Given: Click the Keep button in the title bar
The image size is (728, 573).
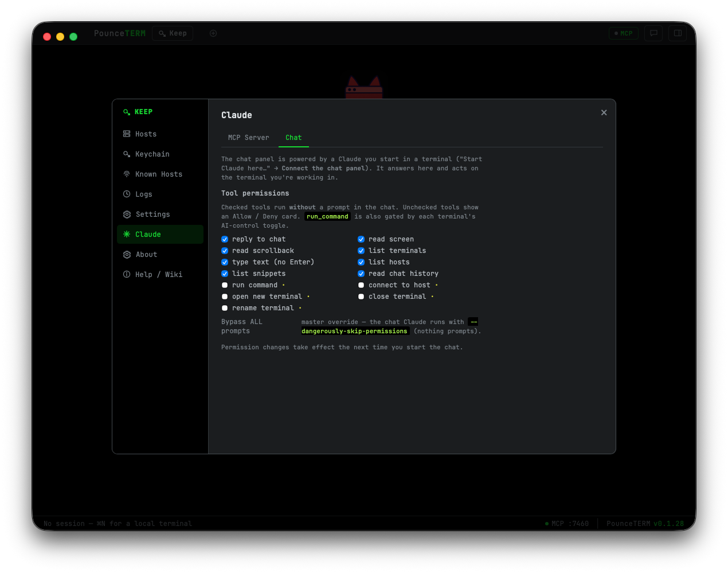Looking at the screenshot, I should click(173, 33).
